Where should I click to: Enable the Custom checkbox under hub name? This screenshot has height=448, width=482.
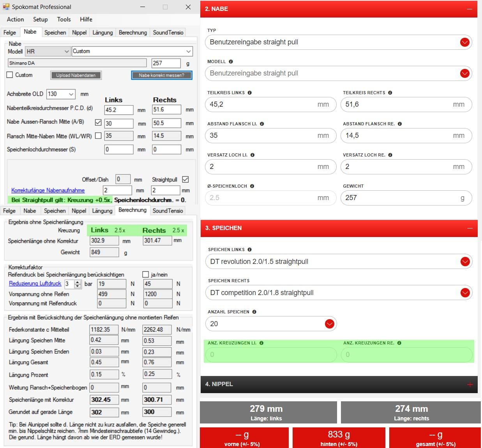(x=10, y=75)
